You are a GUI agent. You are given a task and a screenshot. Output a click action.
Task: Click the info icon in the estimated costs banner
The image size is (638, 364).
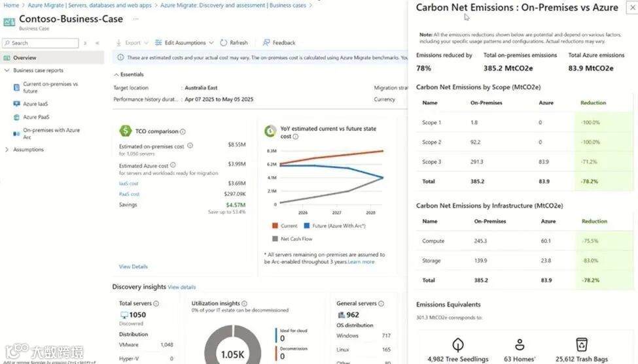tap(120, 58)
